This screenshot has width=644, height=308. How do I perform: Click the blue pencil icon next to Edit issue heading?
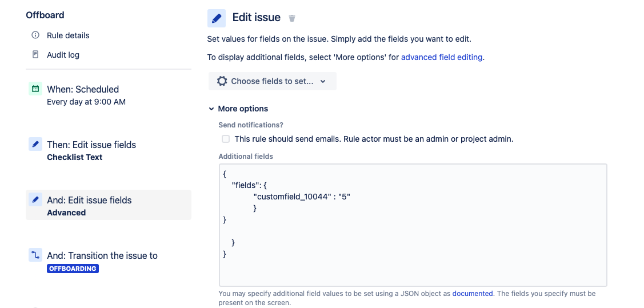[217, 18]
